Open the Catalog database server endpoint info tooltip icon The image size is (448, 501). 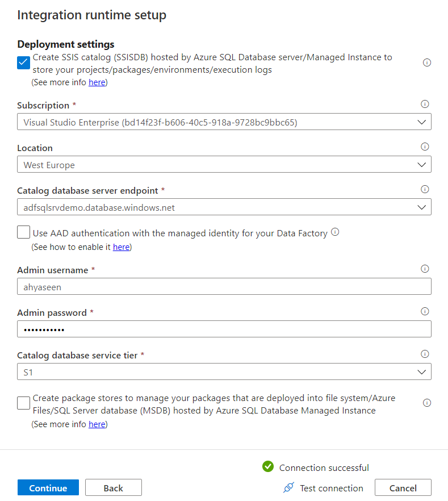425,189
